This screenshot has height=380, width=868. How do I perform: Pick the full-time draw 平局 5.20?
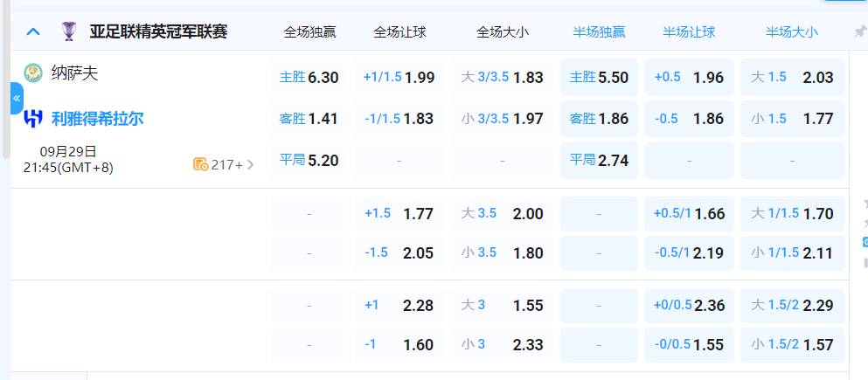(x=309, y=161)
